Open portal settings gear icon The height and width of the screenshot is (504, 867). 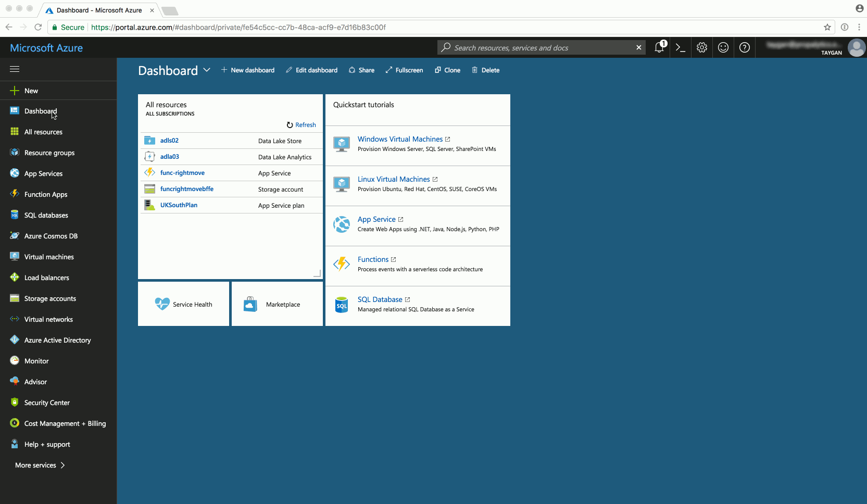pos(702,47)
